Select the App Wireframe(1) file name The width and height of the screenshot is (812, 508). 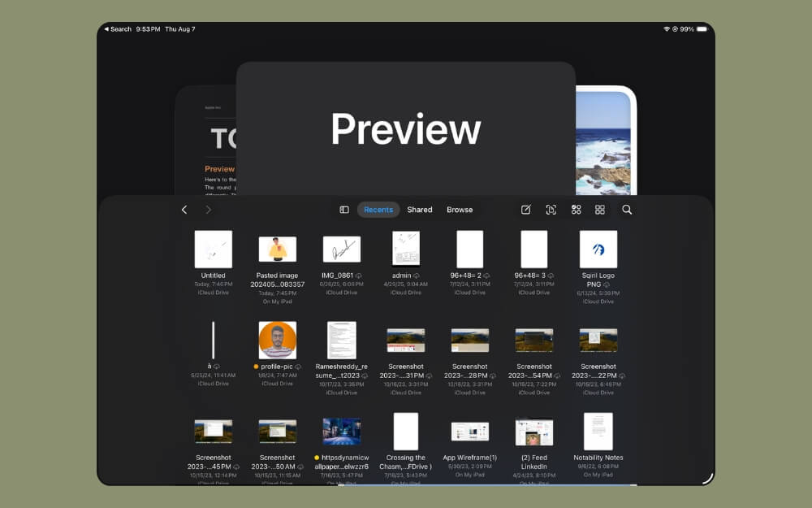(x=469, y=458)
